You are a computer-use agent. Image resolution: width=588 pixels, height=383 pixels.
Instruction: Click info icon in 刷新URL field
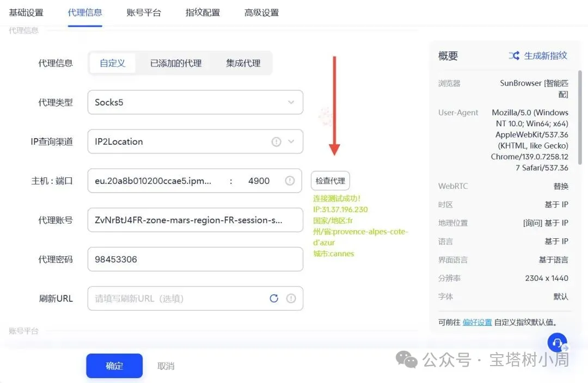[291, 298]
